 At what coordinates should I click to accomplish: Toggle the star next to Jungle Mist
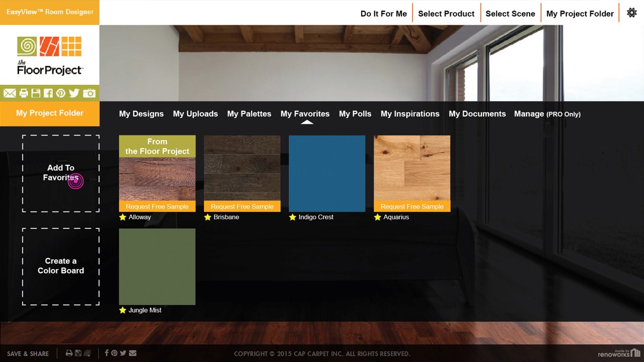(x=122, y=310)
